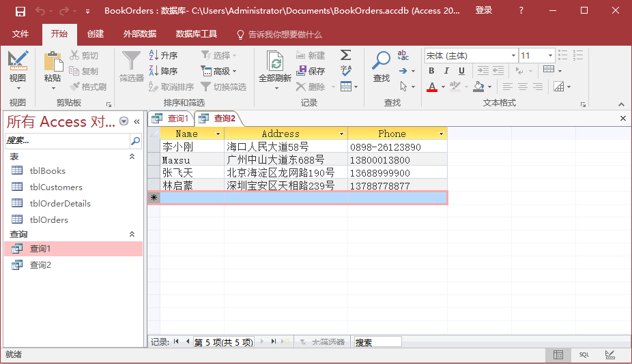Open the font size dropdown
The width and height of the screenshot is (632, 364).
point(549,55)
